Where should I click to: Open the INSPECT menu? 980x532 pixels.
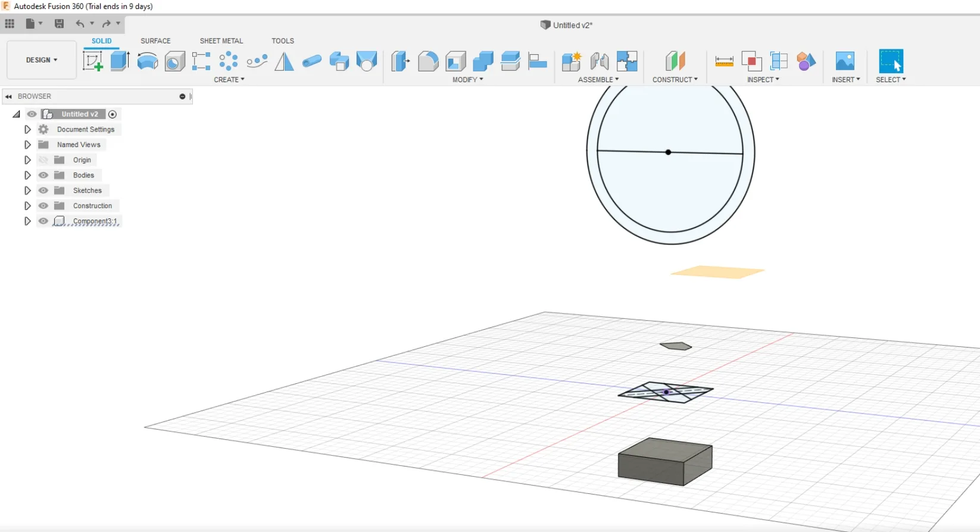763,80
